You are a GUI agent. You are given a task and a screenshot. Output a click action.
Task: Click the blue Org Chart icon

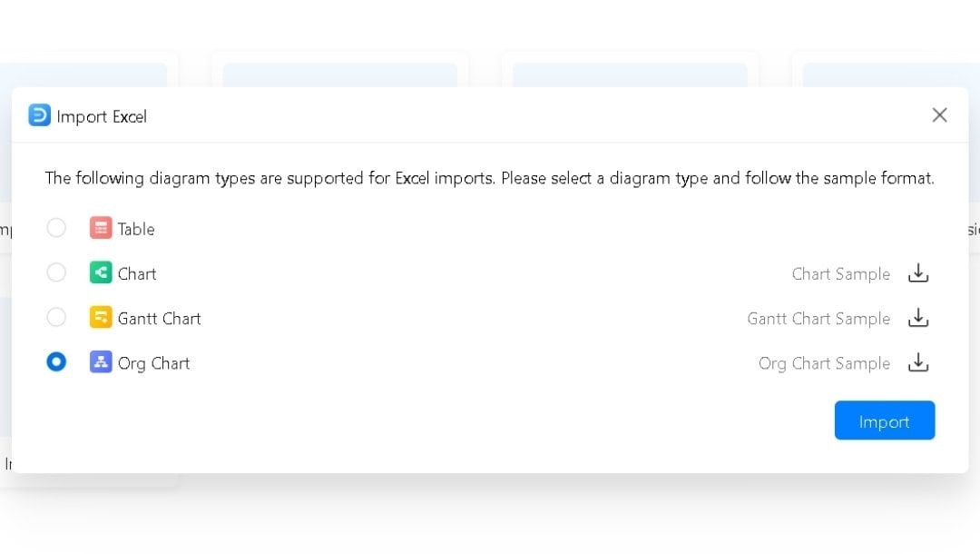click(x=100, y=361)
